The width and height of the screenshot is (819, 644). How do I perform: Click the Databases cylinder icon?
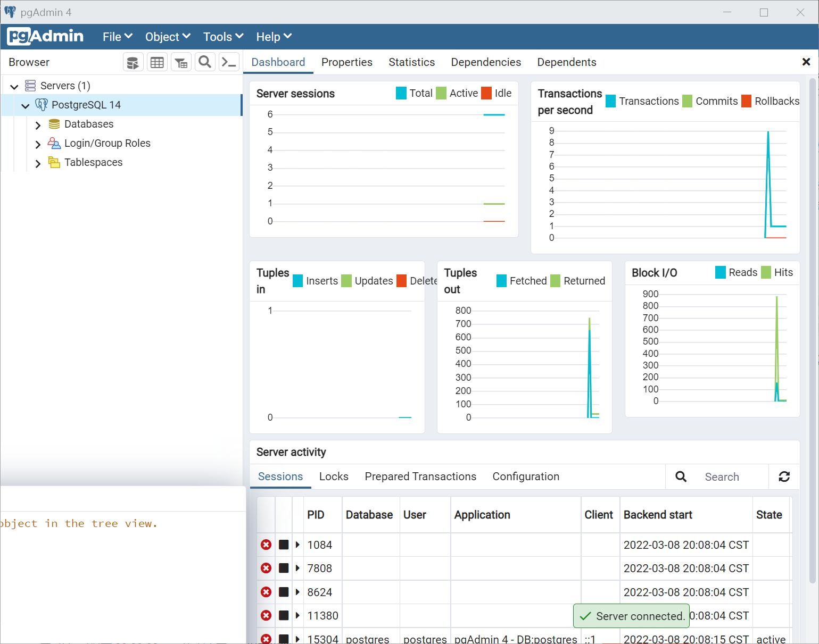54,124
